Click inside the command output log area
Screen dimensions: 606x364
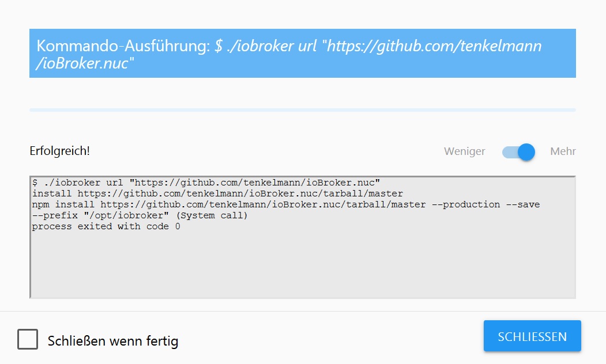tap(303, 237)
